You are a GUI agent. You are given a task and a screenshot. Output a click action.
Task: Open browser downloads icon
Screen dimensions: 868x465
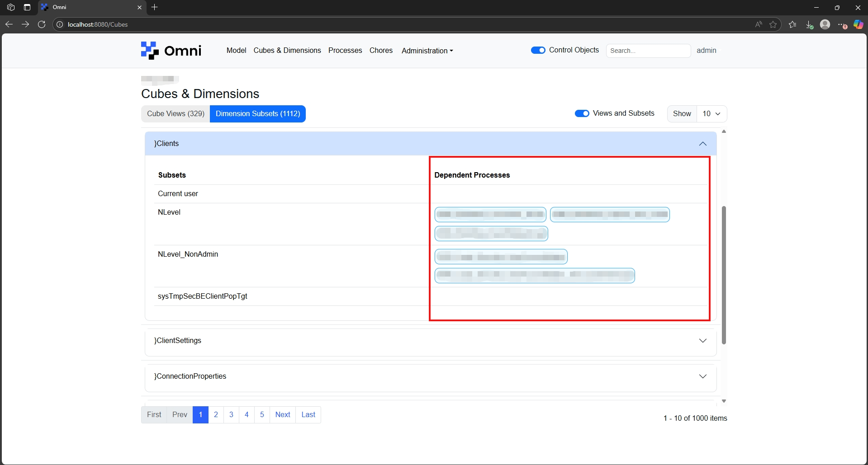coord(809,24)
